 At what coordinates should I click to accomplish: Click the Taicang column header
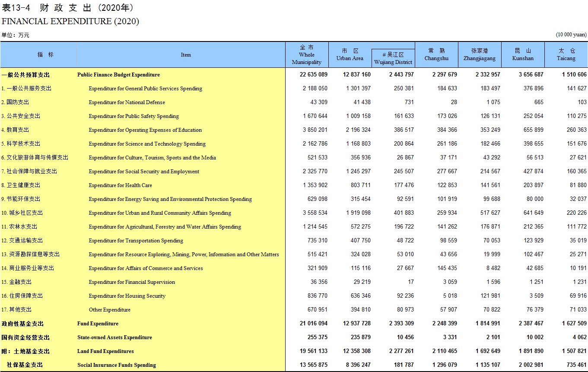tap(566, 55)
